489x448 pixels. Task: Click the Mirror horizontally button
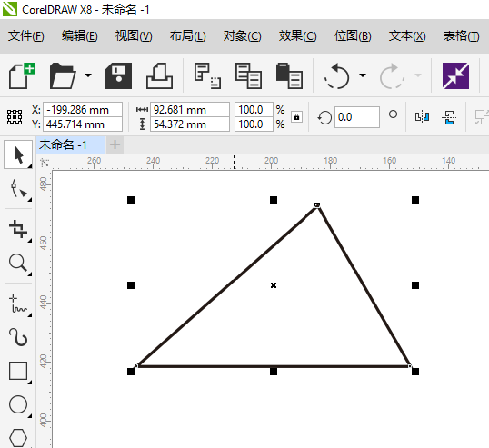[x=422, y=117]
